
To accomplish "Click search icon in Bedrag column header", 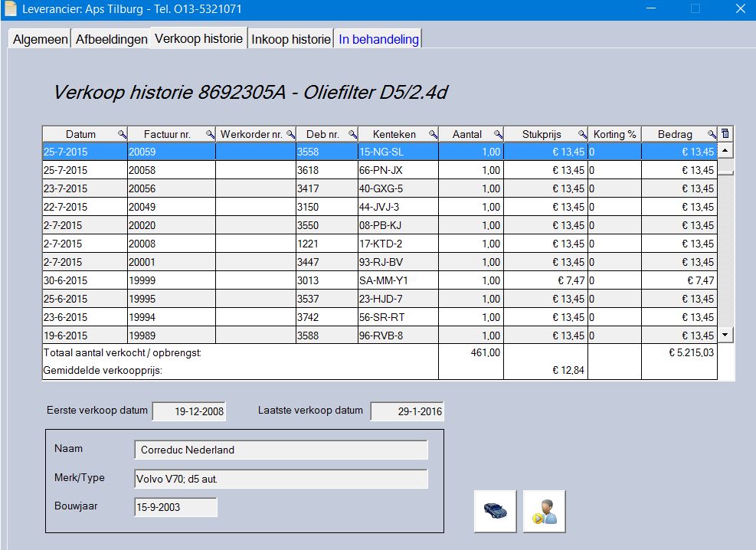I will (712, 134).
